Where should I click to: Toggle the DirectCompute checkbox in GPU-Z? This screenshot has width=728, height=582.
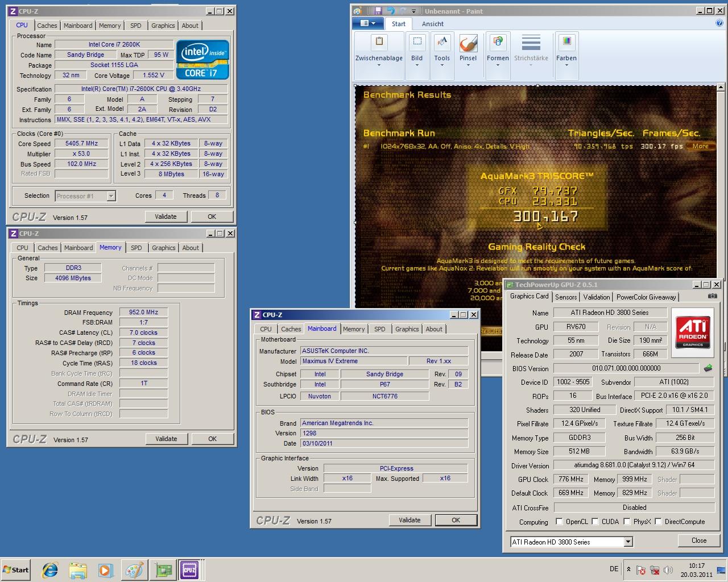coord(659,521)
